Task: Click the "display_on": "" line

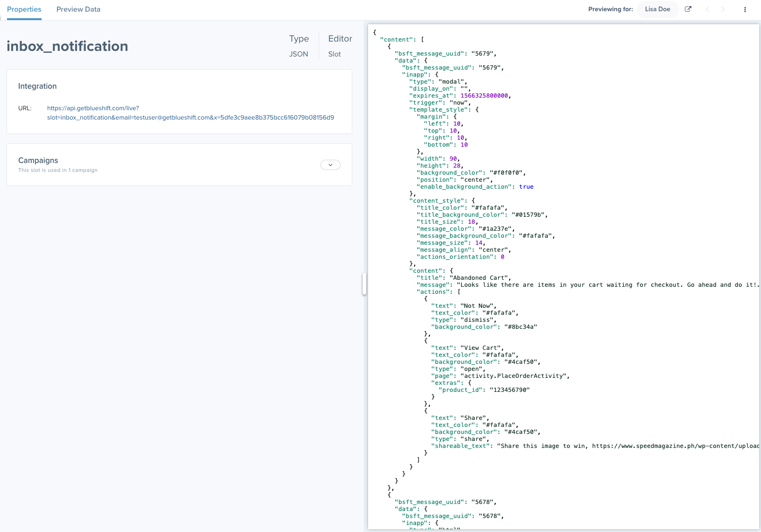Action: [440, 89]
